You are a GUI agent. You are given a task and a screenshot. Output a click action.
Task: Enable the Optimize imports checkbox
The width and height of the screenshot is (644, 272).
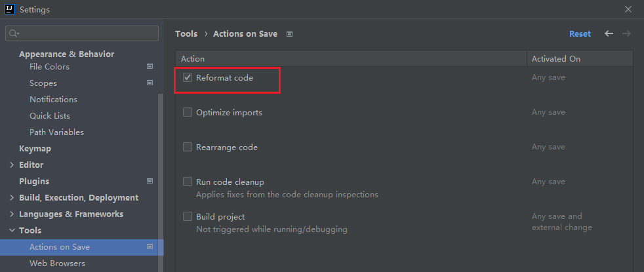188,113
